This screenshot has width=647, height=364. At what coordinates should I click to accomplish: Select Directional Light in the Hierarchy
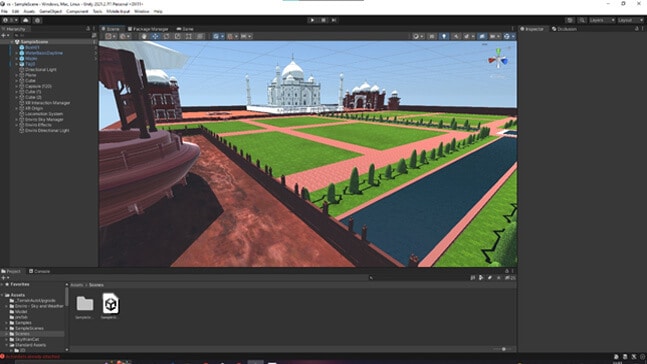click(x=40, y=70)
